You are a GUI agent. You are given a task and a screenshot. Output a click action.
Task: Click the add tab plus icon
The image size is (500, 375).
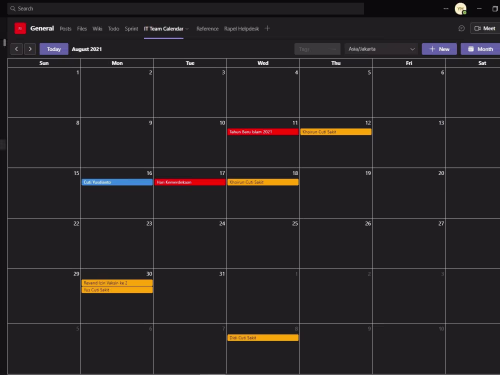(x=267, y=29)
